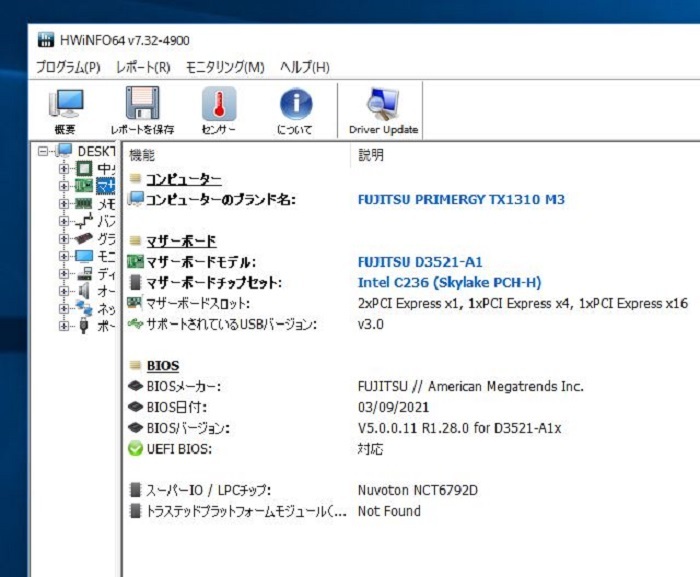Click the 対応 UEFI BIOS value
Image resolution: width=700 pixels, height=577 pixels.
point(370,449)
